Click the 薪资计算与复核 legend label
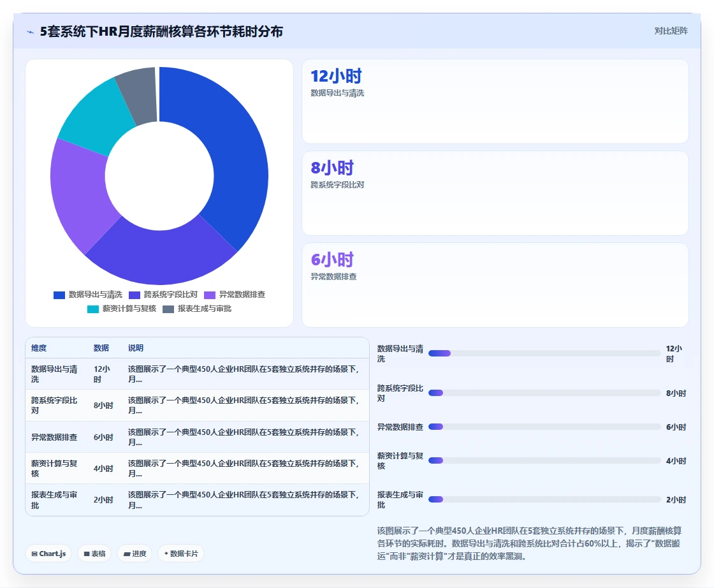 point(129,309)
